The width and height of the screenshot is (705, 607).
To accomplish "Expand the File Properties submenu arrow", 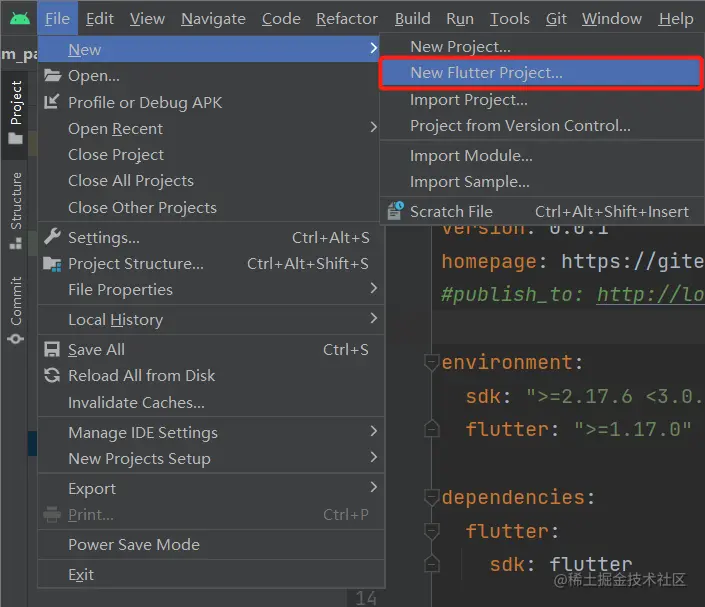I will tap(373, 288).
